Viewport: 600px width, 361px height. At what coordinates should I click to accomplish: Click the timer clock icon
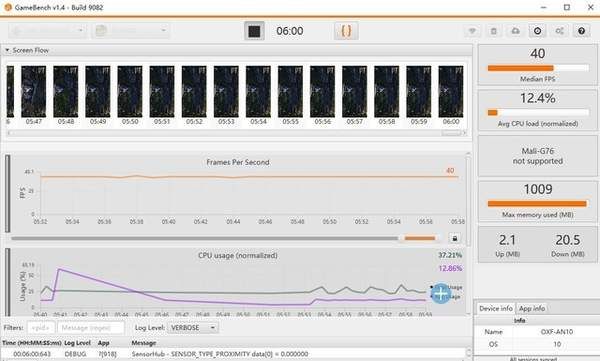(537, 31)
